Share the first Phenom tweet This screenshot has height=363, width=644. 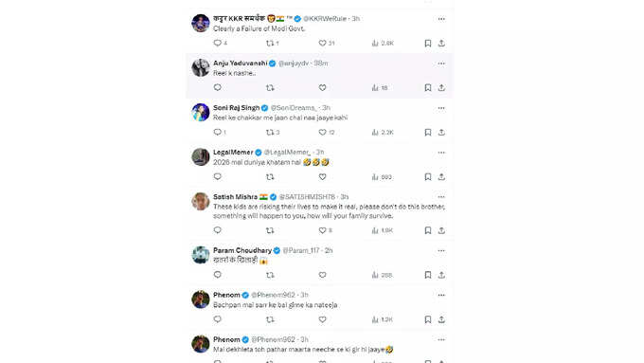(x=441, y=319)
